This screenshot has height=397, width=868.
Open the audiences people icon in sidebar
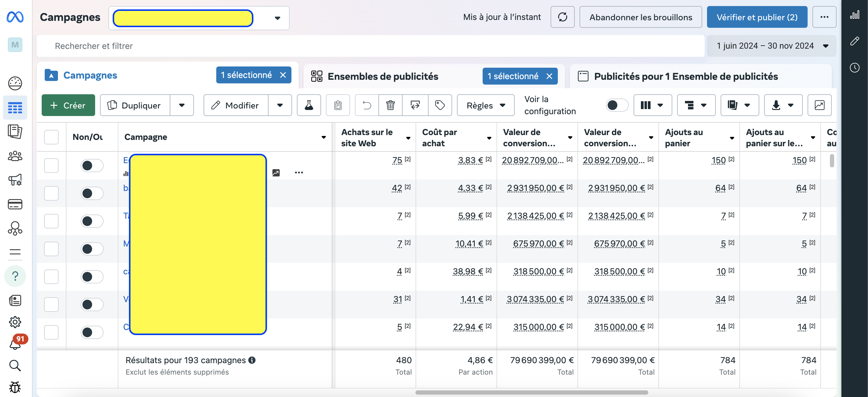point(15,156)
